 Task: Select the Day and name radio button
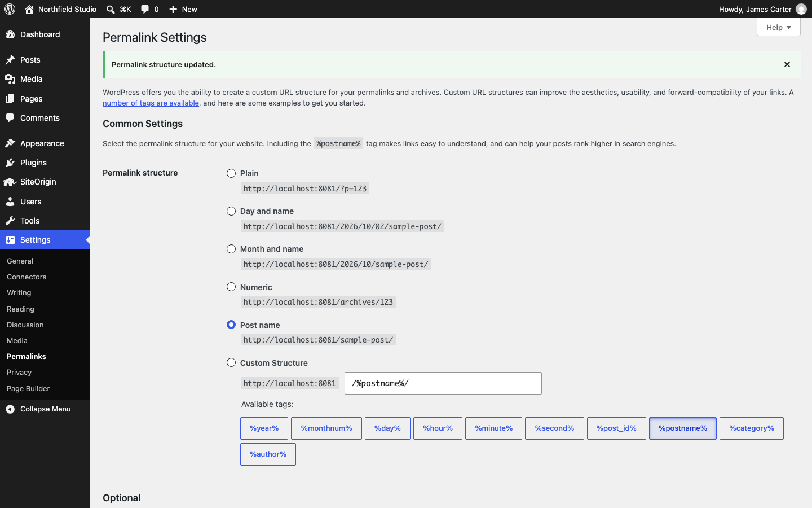(x=231, y=211)
